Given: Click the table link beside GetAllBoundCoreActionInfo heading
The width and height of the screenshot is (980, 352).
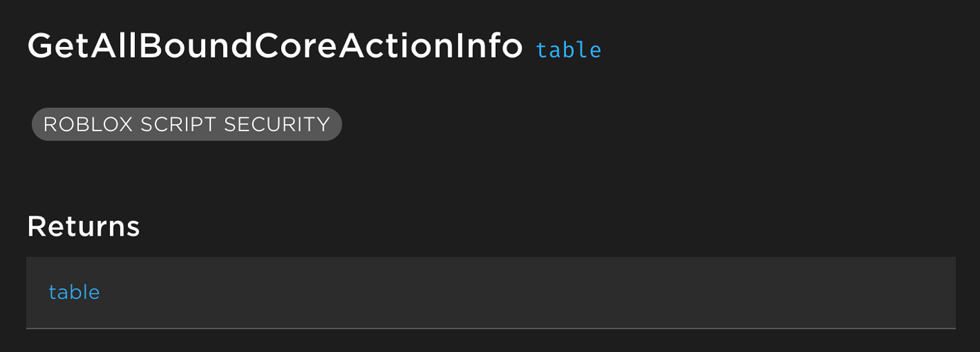Looking at the screenshot, I should coord(568,50).
